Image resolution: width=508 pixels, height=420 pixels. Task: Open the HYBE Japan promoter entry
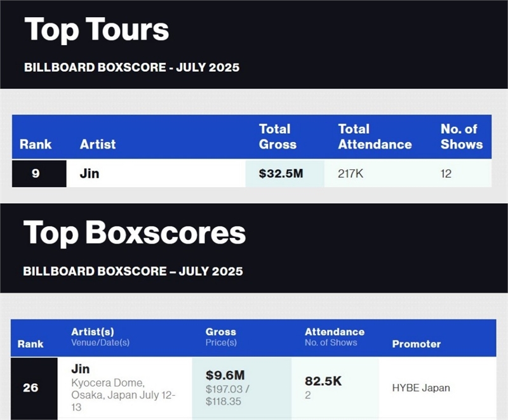[x=420, y=387]
